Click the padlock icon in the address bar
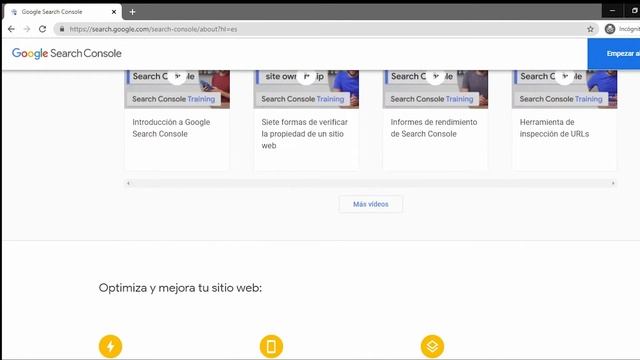 62,29
